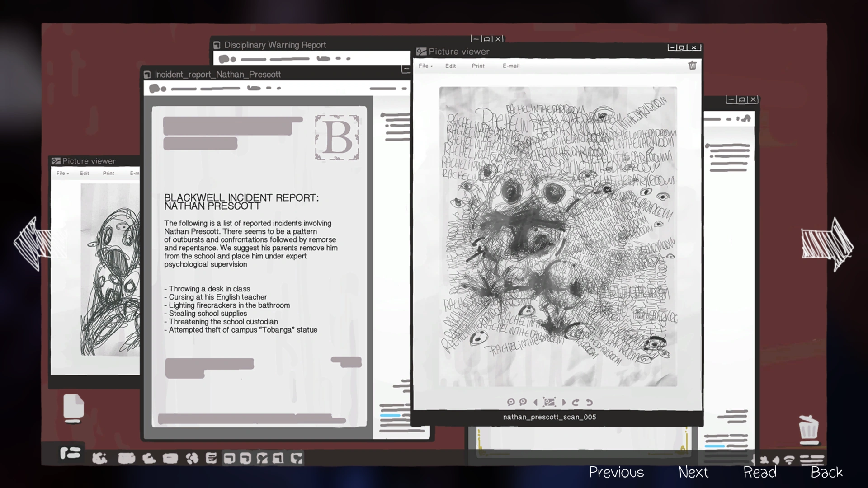The height and width of the screenshot is (488, 868).
Task: Click rotate clockwise arrow in Picture viewer
Action: 576,402
